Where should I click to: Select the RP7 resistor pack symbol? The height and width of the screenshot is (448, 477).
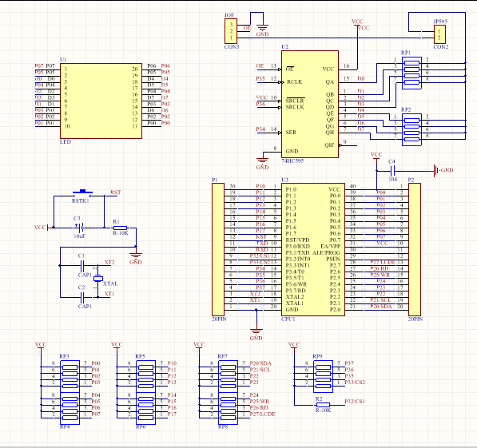click(229, 376)
